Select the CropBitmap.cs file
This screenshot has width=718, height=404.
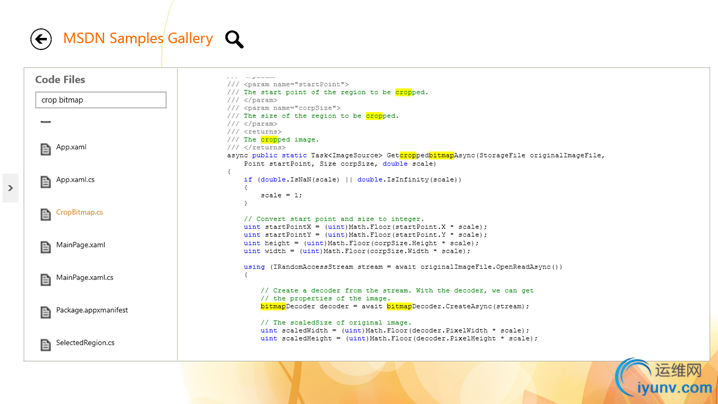(79, 212)
